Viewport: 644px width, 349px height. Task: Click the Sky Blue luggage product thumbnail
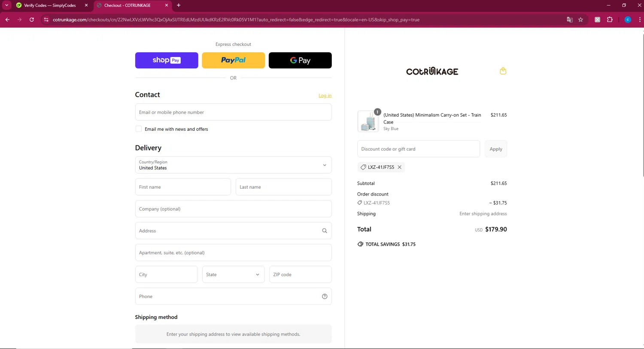click(x=368, y=121)
